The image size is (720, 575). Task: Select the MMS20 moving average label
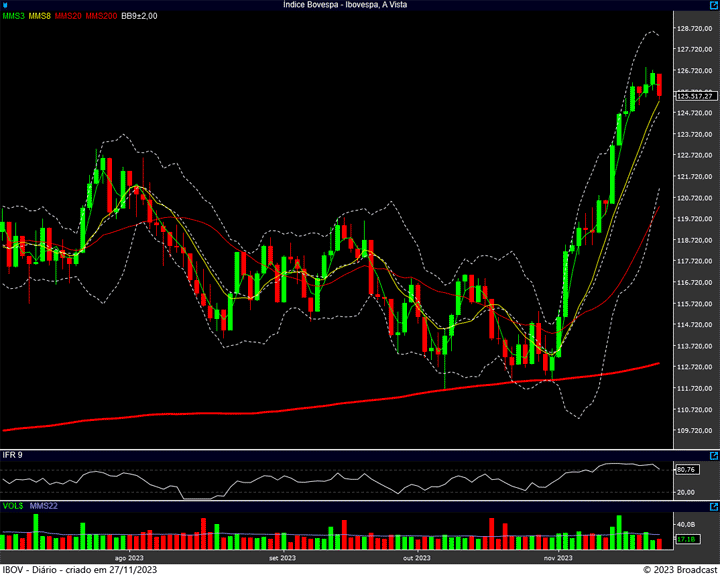coord(69,17)
